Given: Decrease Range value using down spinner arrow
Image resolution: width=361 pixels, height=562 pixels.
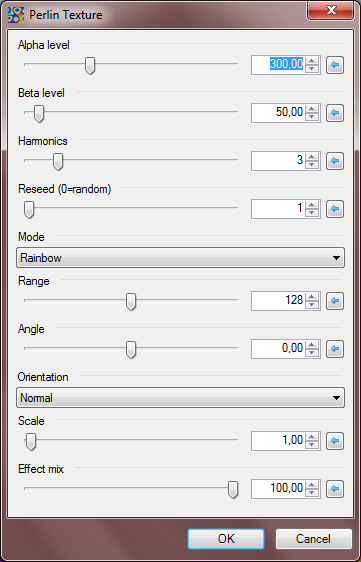Looking at the screenshot, I should 312,305.
